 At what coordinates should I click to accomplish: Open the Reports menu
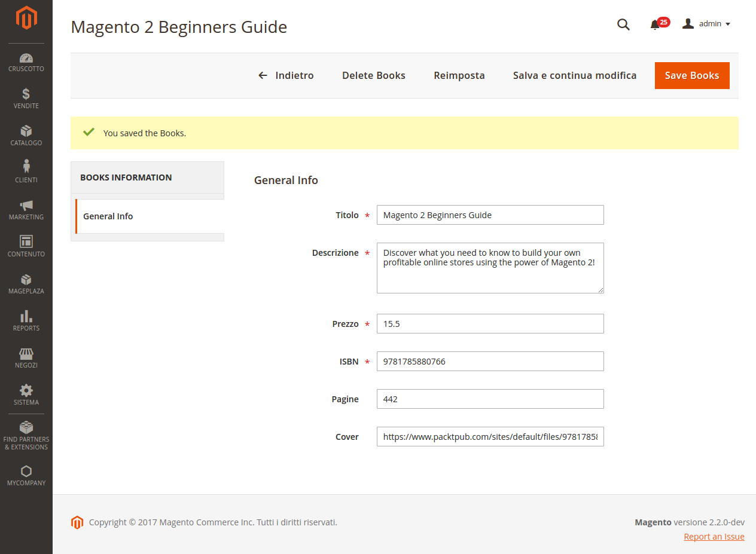click(x=26, y=322)
